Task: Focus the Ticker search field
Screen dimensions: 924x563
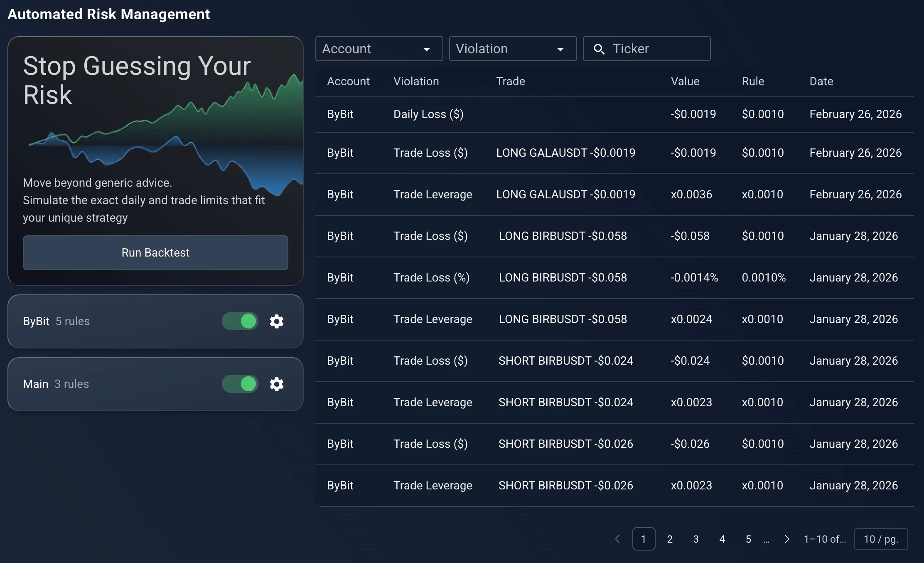Action: click(x=646, y=49)
